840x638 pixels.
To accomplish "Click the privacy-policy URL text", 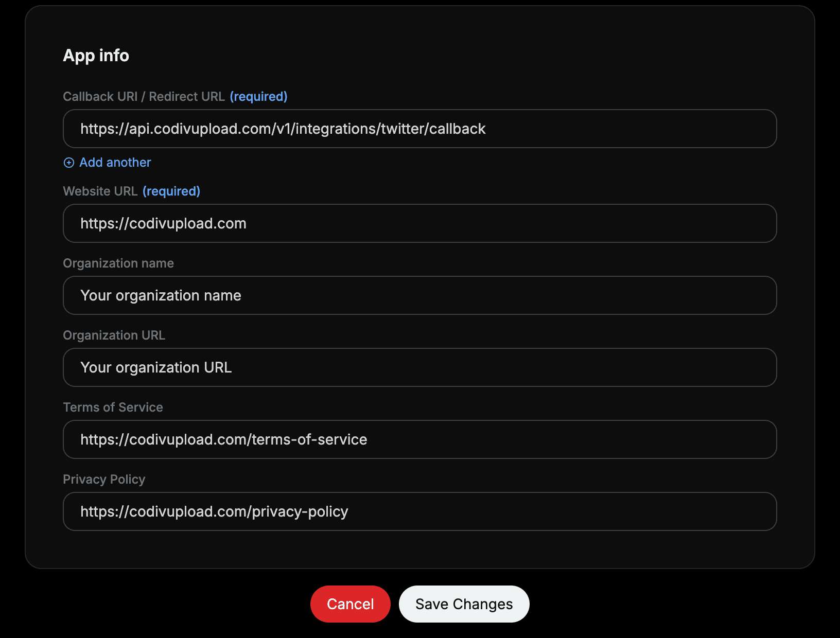I will click(214, 511).
